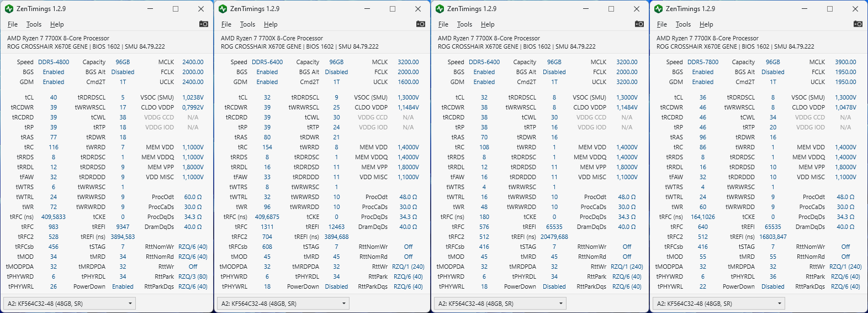This screenshot has width=868, height=313.
Task: Open the Help menu in the second window from left
Action: [271, 24]
